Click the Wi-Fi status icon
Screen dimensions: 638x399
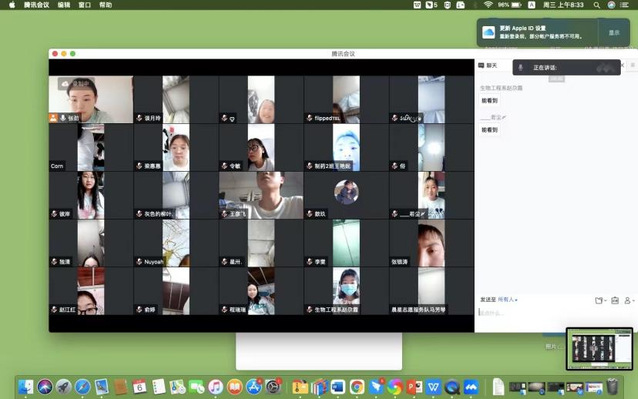click(488, 5)
